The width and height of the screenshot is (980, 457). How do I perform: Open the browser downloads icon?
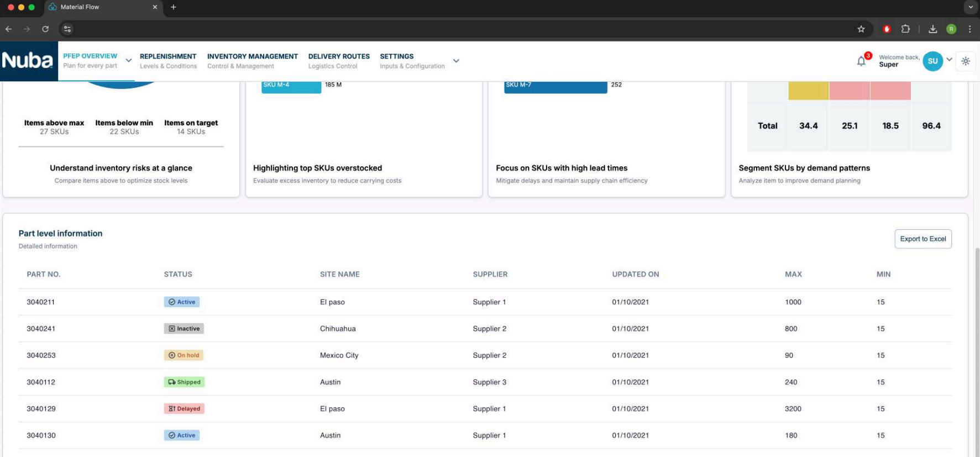click(932, 29)
